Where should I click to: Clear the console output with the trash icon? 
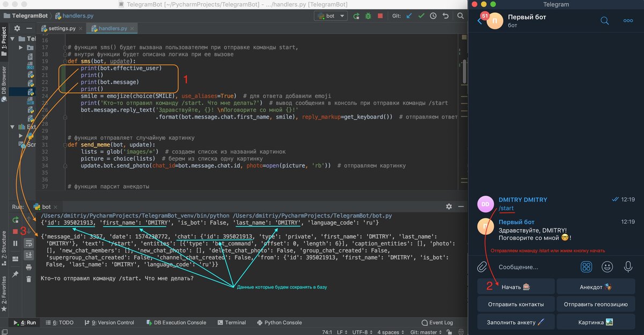[28, 279]
